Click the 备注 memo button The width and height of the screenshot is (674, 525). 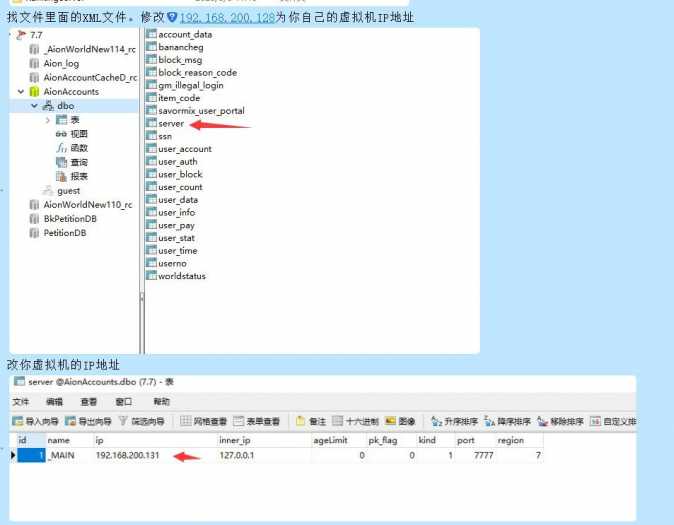(311, 421)
